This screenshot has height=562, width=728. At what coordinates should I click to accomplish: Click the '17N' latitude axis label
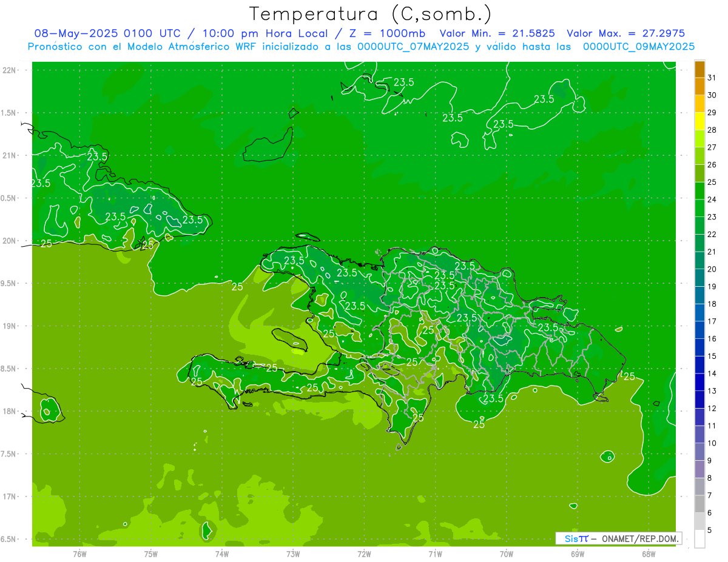pos(9,497)
